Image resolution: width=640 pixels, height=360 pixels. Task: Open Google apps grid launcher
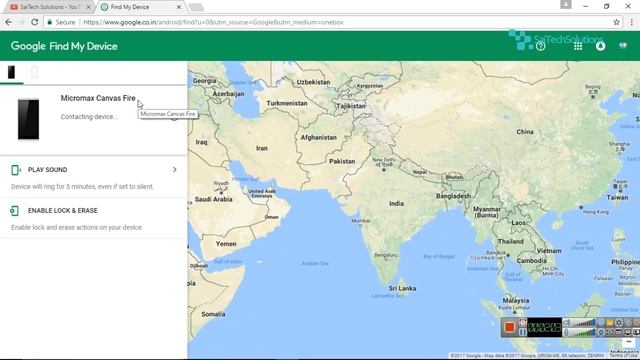point(578,46)
